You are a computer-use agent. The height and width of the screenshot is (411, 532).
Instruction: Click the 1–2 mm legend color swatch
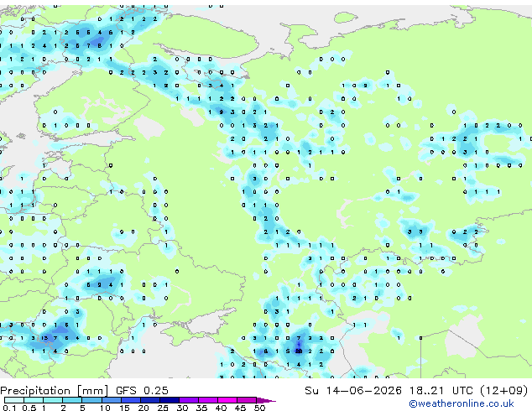53,400
